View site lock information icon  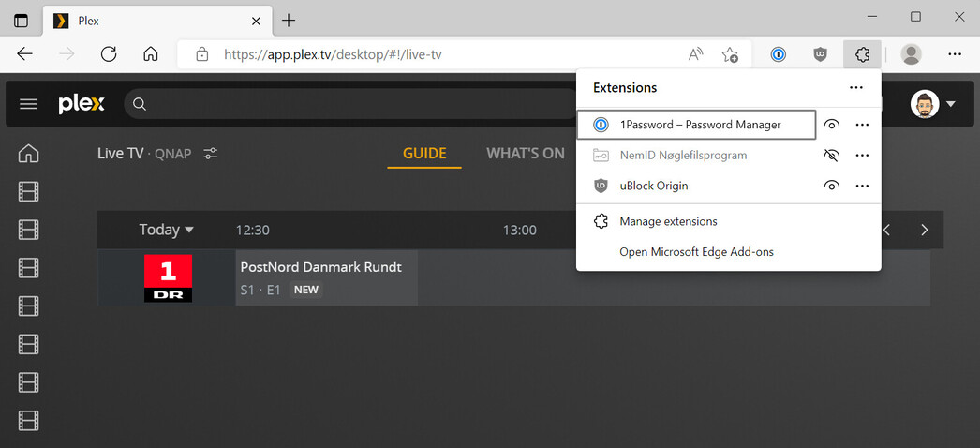(x=201, y=54)
